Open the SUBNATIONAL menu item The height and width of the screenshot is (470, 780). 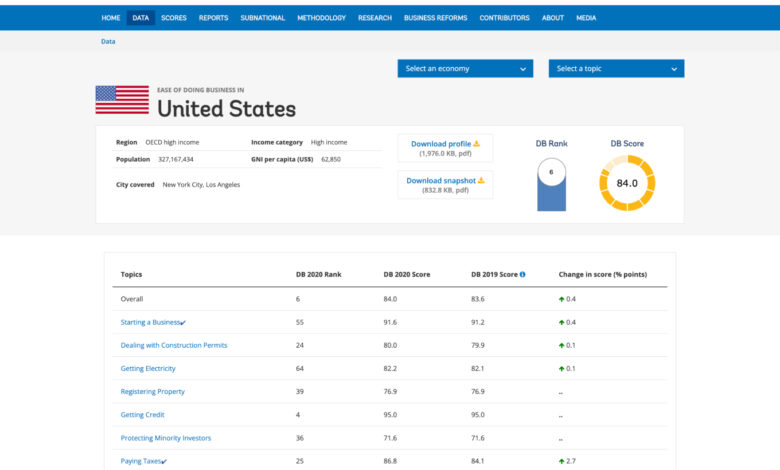(x=263, y=18)
